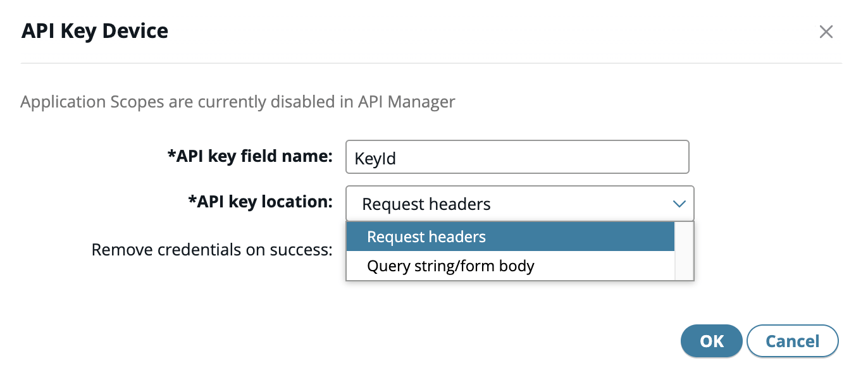Click inside the API key field name input
Screen dimensions: 868x368
(x=518, y=157)
